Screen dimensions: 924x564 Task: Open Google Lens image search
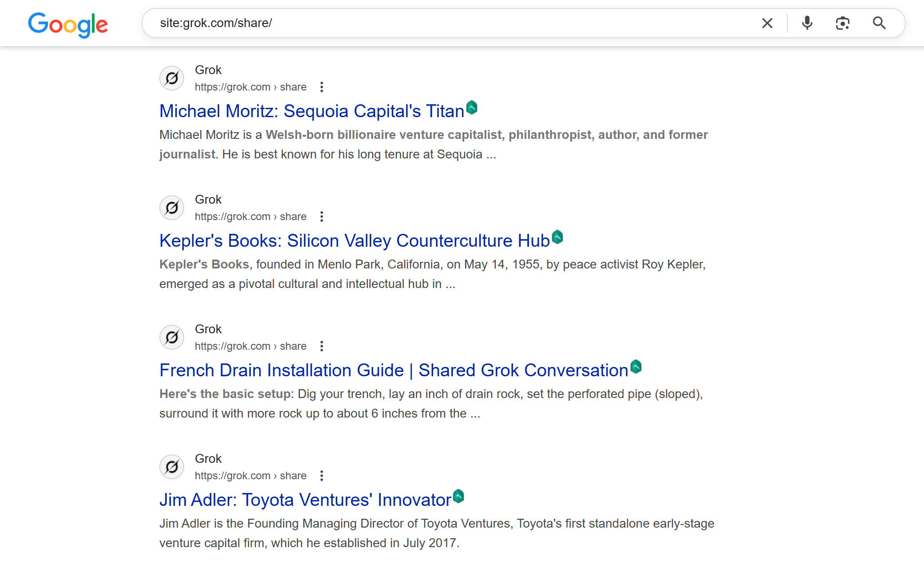(843, 23)
